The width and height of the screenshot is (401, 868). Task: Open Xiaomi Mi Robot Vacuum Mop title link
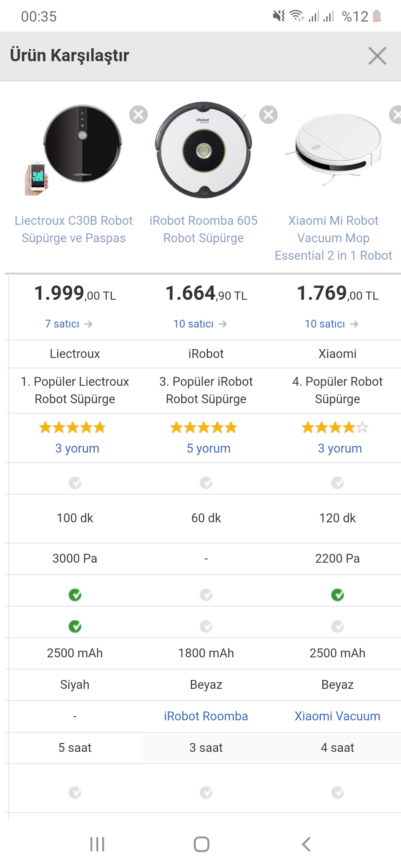(333, 238)
